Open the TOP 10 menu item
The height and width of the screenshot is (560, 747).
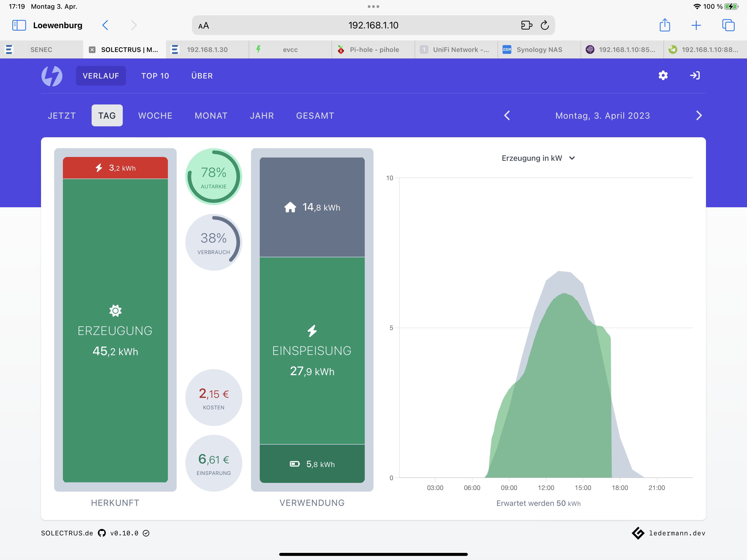pyautogui.click(x=155, y=76)
